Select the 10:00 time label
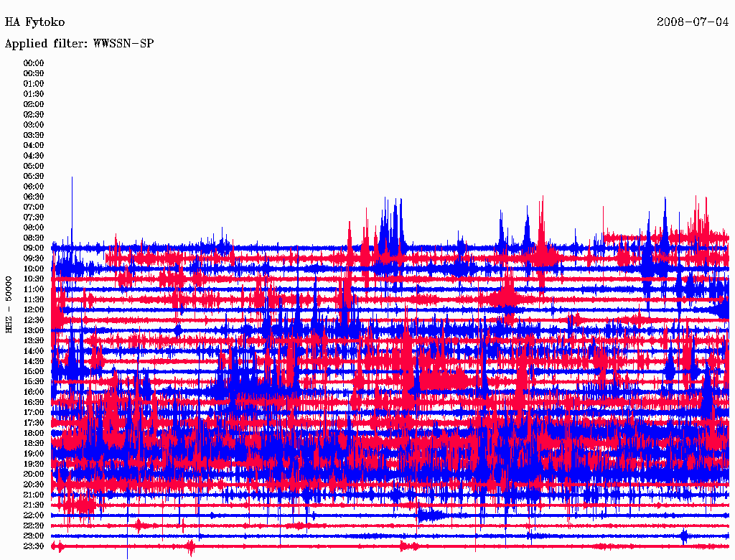 click(34, 269)
